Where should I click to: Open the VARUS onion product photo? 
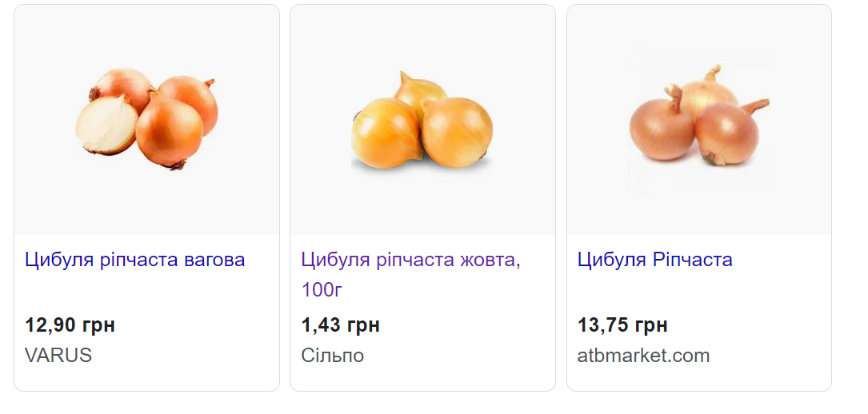[146, 120]
